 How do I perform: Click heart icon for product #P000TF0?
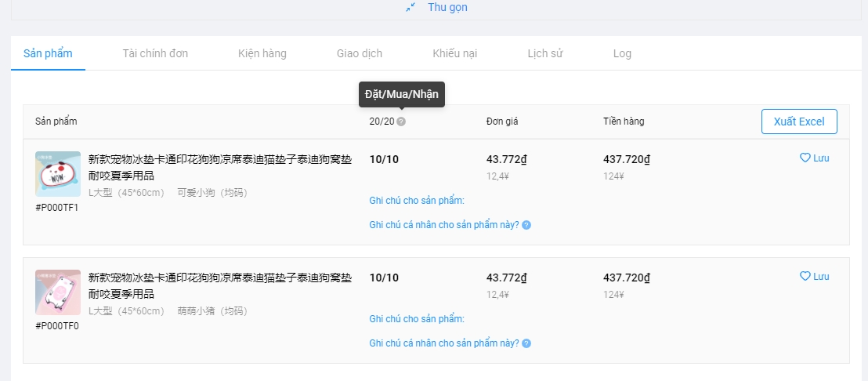(805, 276)
